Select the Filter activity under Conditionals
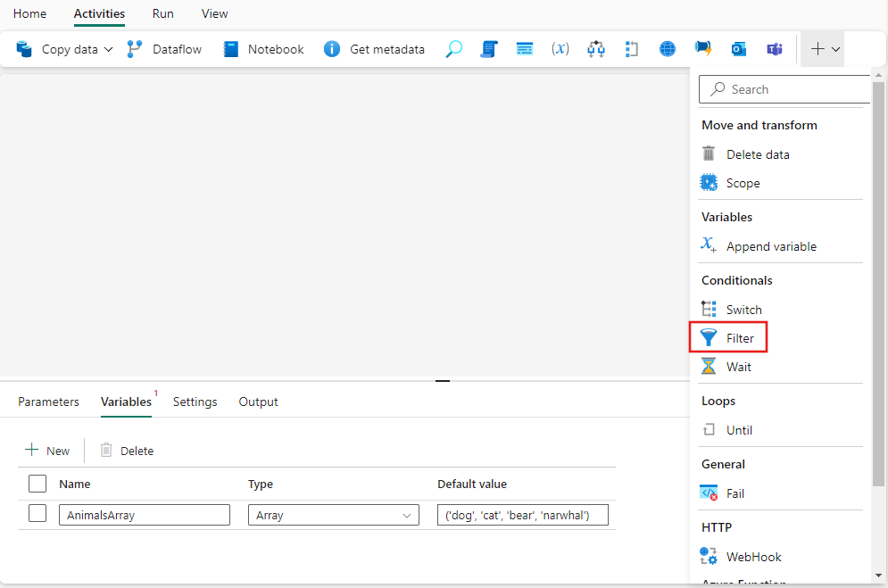Viewport: 888px width, 588px height. 739,337
